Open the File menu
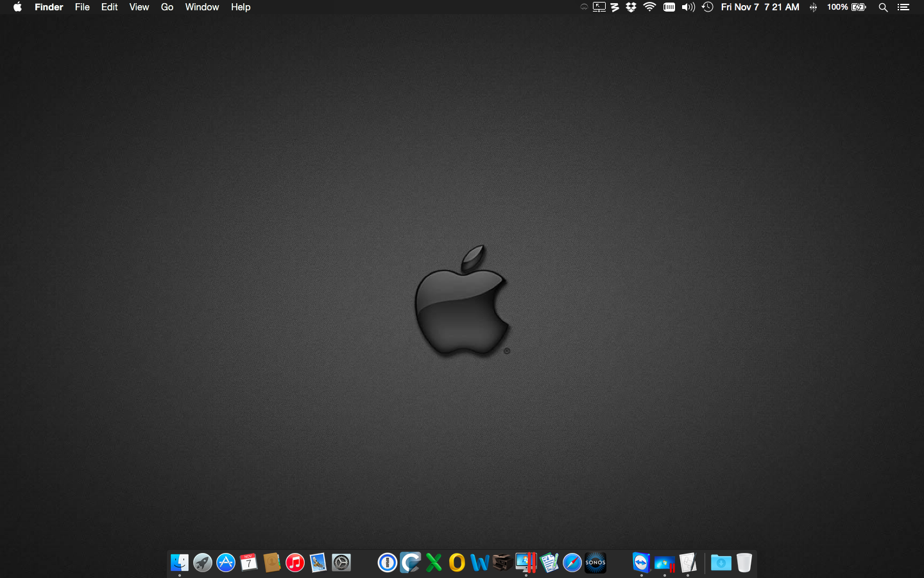 point(82,7)
